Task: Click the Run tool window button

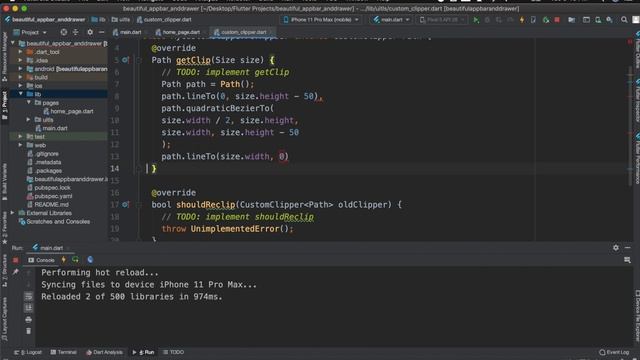Action: coord(144,352)
